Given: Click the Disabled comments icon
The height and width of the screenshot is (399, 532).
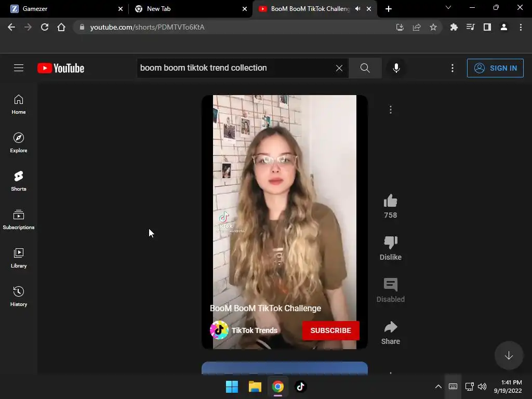Looking at the screenshot, I should point(391,285).
